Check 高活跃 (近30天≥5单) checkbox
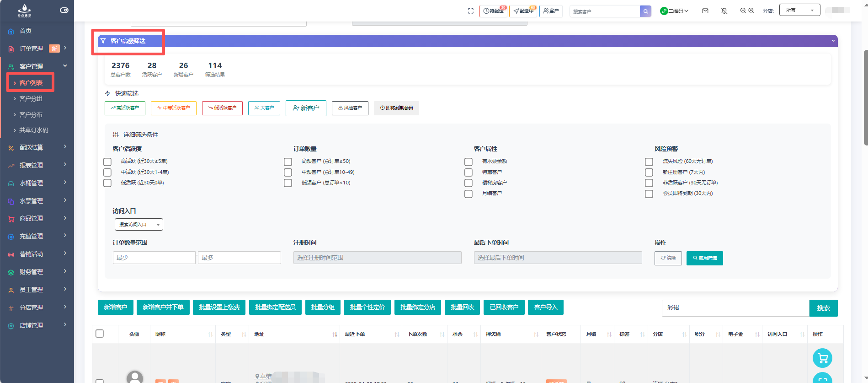Viewport: 868px width, 383px height. [x=107, y=162]
